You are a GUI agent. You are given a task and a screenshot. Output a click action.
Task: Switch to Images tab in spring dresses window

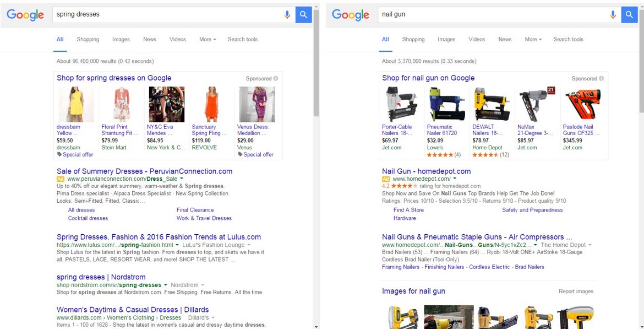click(121, 40)
